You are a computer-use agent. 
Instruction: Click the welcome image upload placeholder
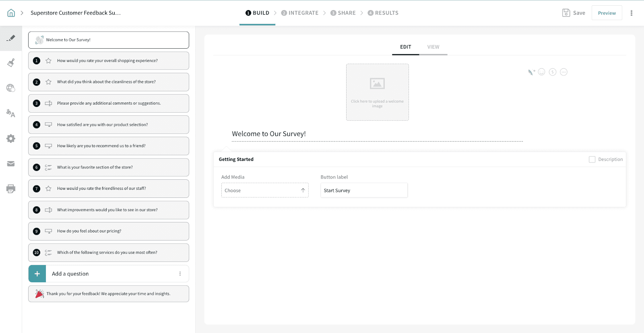pos(377,92)
